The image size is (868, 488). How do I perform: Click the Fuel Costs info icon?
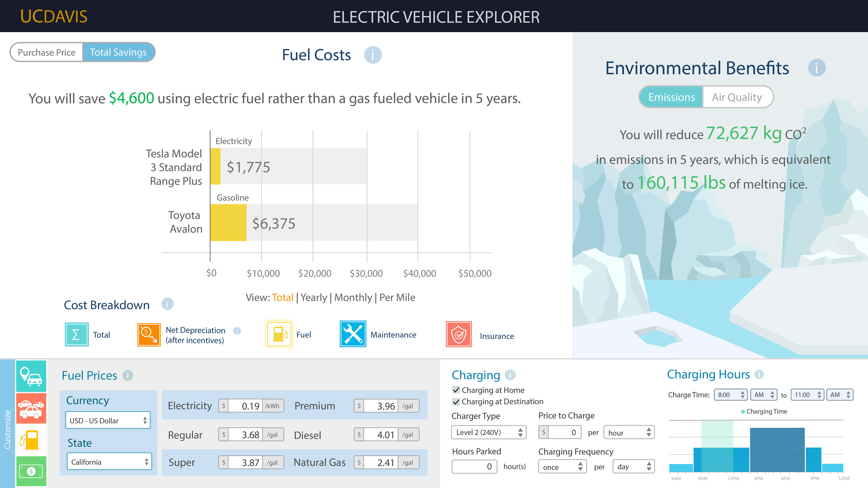(x=373, y=55)
